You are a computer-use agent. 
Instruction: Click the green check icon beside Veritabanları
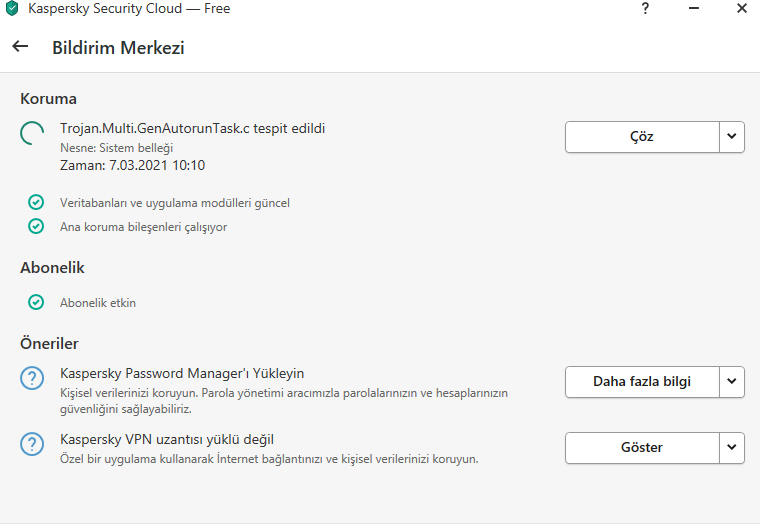pyautogui.click(x=36, y=202)
